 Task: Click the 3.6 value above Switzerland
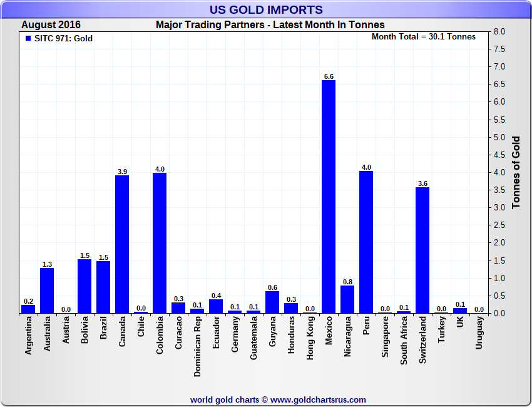pos(422,183)
